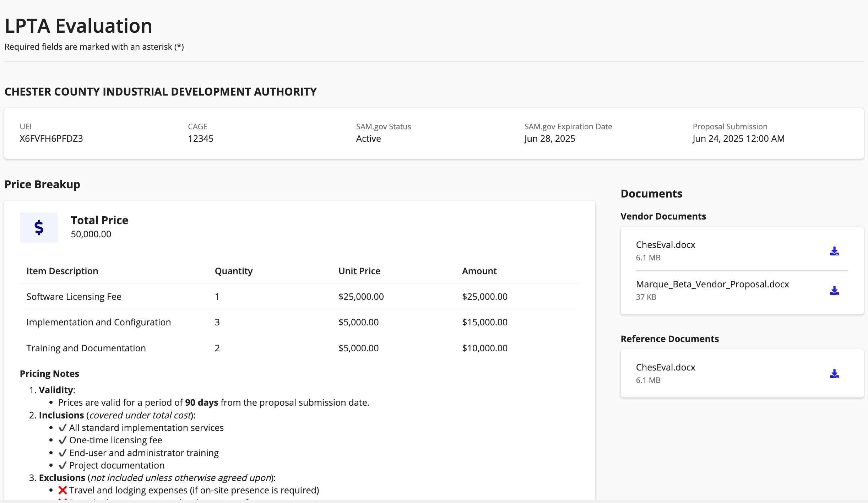Screen dimensions: 868x503
Task: Download reference document ChesEval.docx
Action: click(834, 374)
